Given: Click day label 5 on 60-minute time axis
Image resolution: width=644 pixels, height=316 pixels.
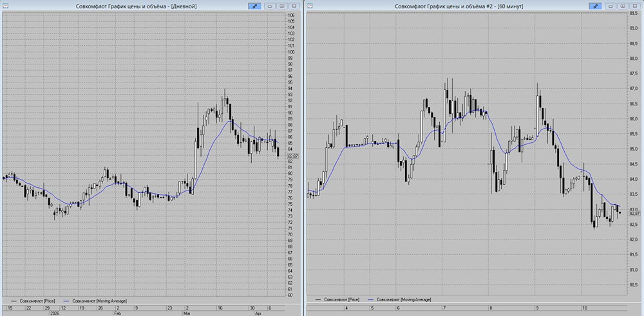Looking at the screenshot, I should [x=372, y=308].
